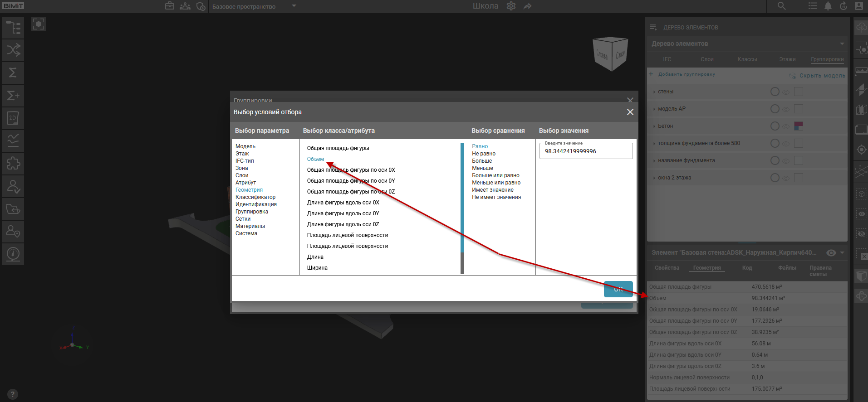Select the sigma summation tool icon

point(13,73)
